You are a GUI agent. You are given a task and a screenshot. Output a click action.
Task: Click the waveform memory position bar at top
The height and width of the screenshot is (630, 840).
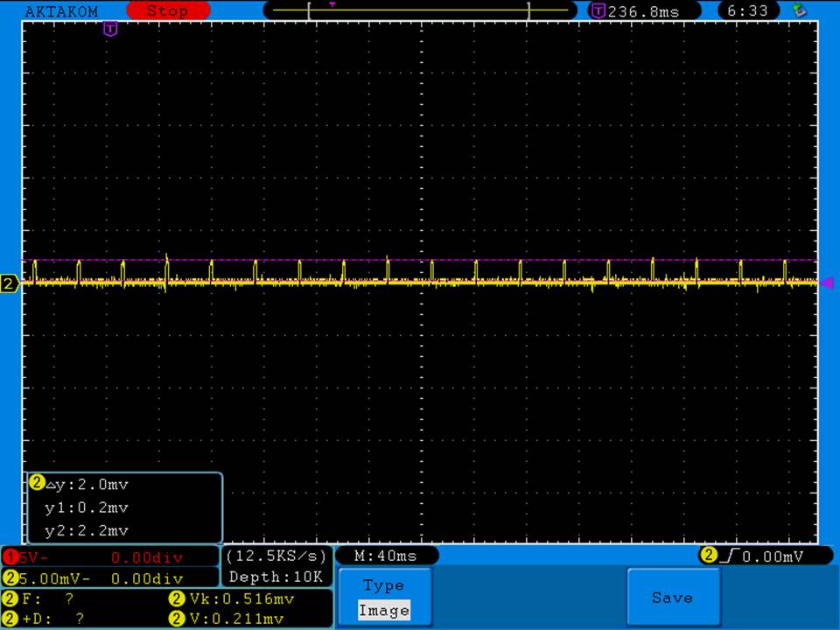[419, 10]
